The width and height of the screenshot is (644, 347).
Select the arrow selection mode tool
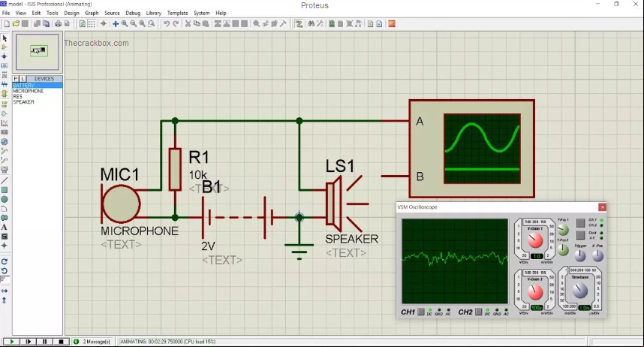tap(5, 38)
